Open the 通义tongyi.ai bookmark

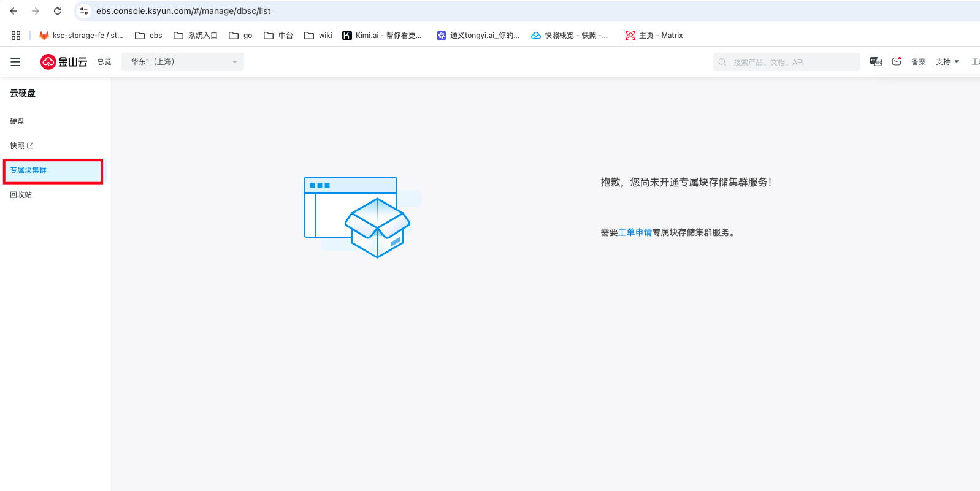(x=478, y=36)
